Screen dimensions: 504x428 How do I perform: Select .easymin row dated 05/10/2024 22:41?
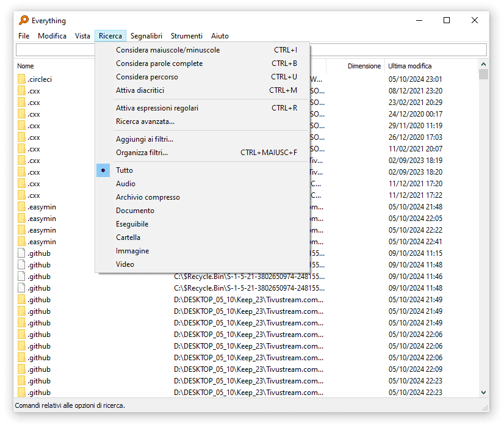click(41, 242)
